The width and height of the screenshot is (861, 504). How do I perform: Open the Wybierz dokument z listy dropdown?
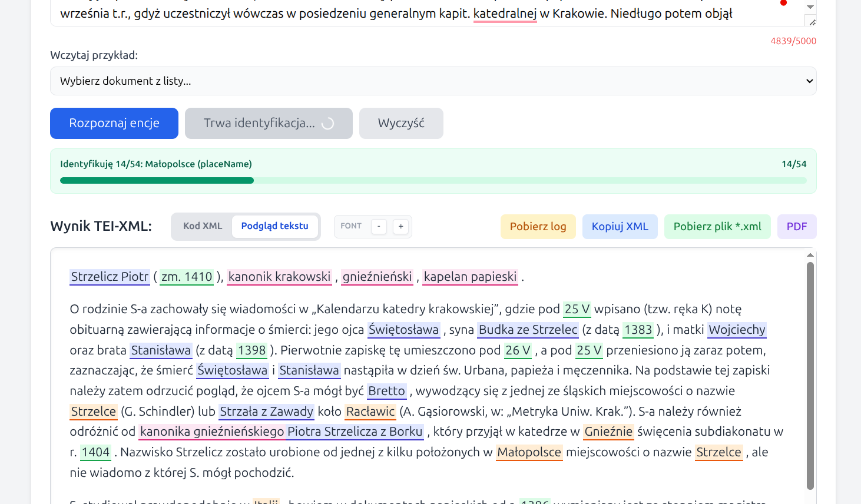[x=433, y=81]
